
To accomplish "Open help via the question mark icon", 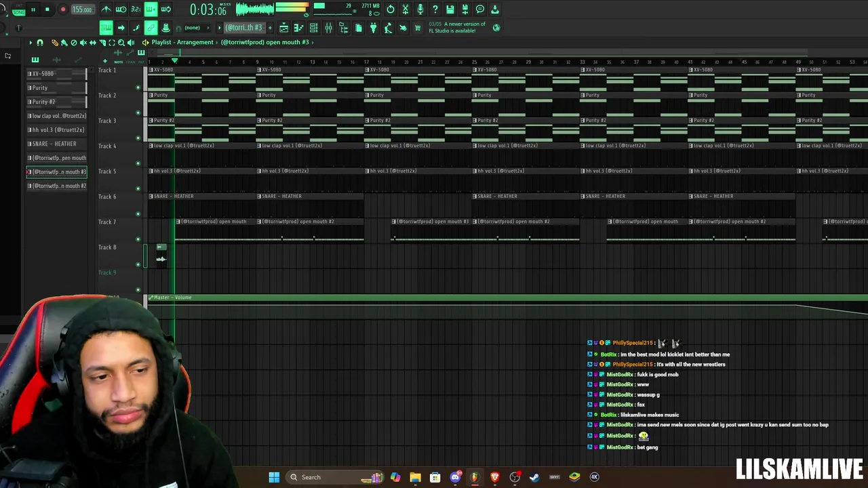I will [x=435, y=9].
